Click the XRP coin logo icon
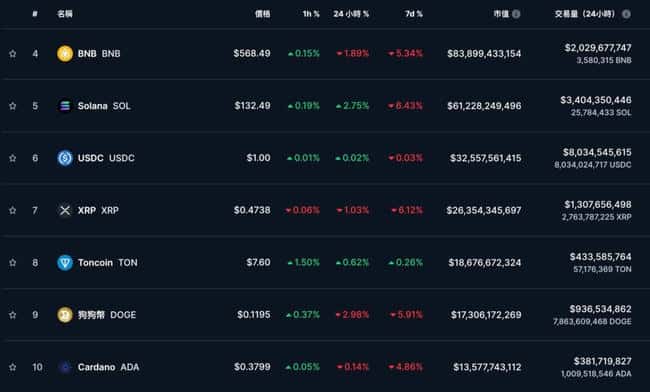 click(x=65, y=210)
